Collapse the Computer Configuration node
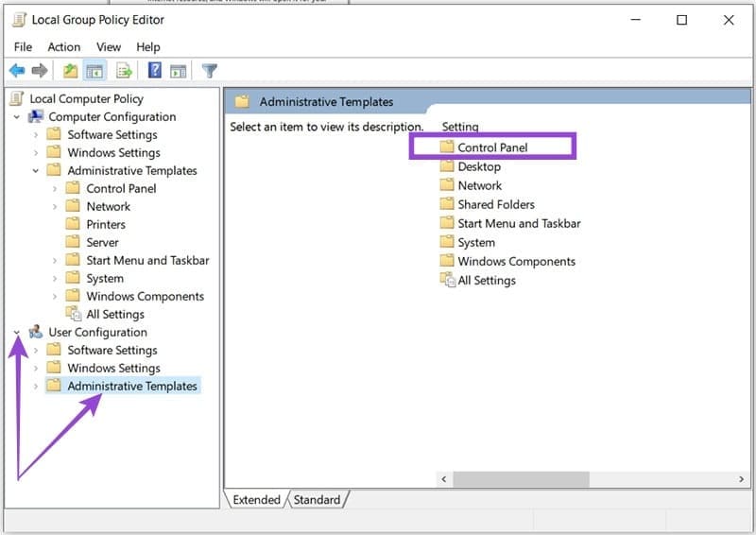 pos(17,117)
